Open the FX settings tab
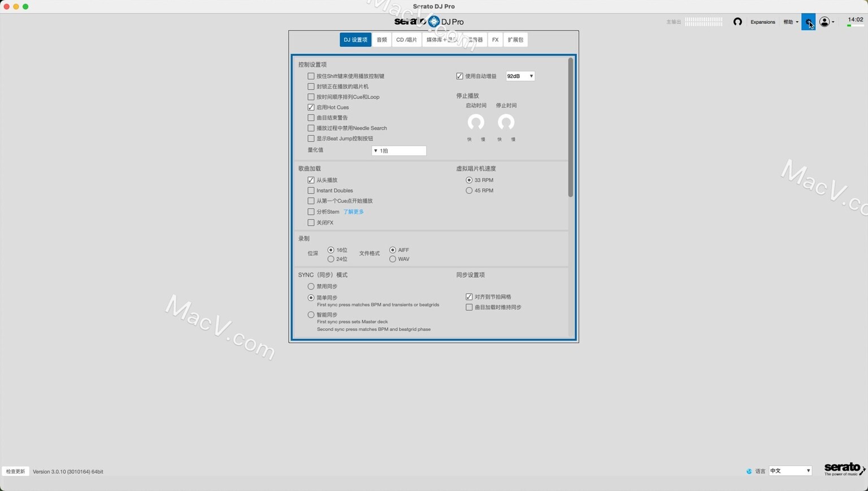The height and width of the screenshot is (491, 868). click(495, 40)
